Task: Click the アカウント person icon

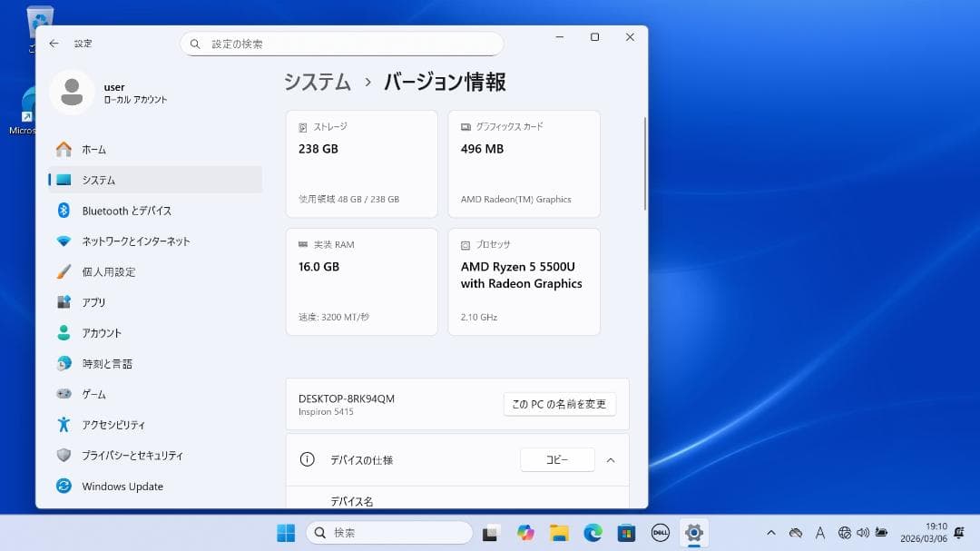Action: click(x=64, y=333)
